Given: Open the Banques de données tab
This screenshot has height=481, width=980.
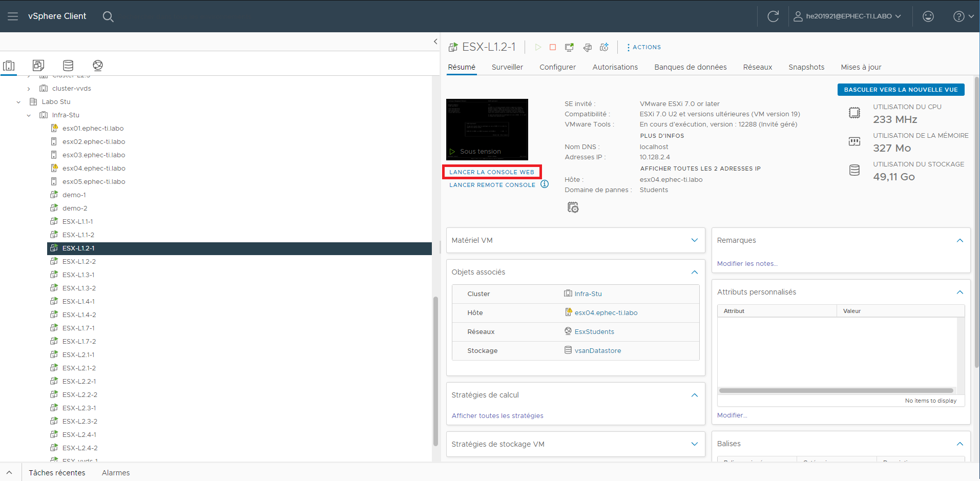Looking at the screenshot, I should click(x=690, y=67).
